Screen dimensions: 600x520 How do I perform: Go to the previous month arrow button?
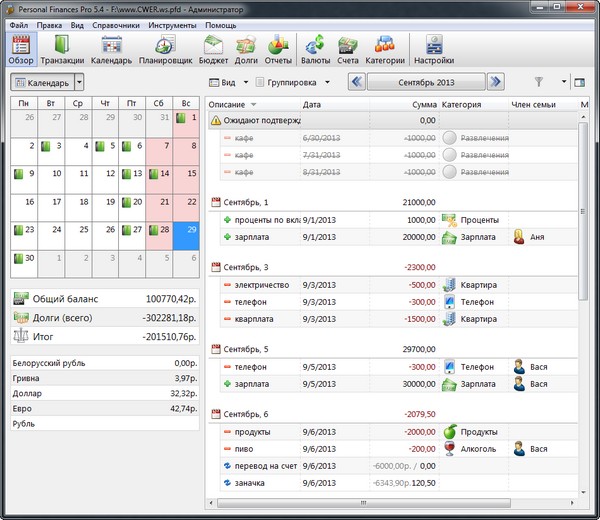[x=356, y=82]
